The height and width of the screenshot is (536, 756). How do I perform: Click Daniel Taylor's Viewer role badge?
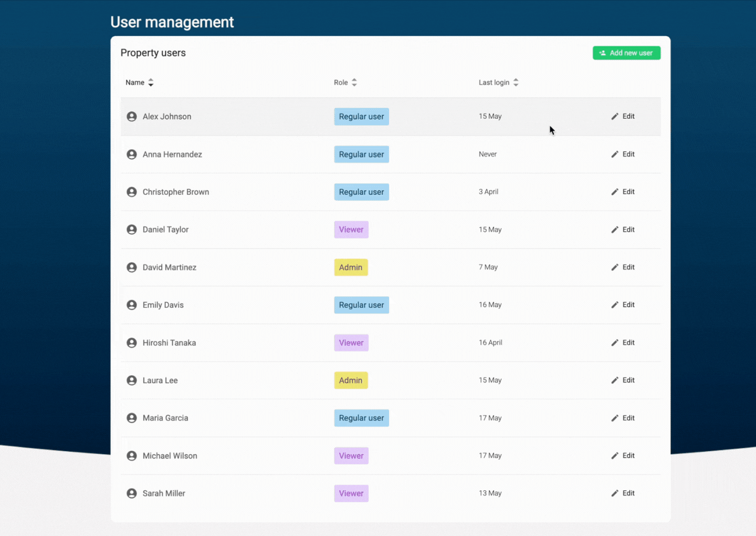(x=351, y=230)
